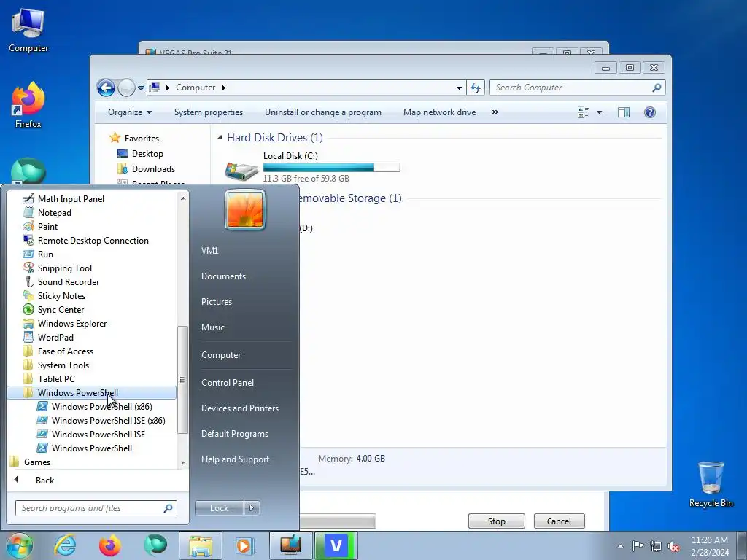The height and width of the screenshot is (560, 747).
Task: Open Music from Start menu right pane
Action: pos(212,327)
